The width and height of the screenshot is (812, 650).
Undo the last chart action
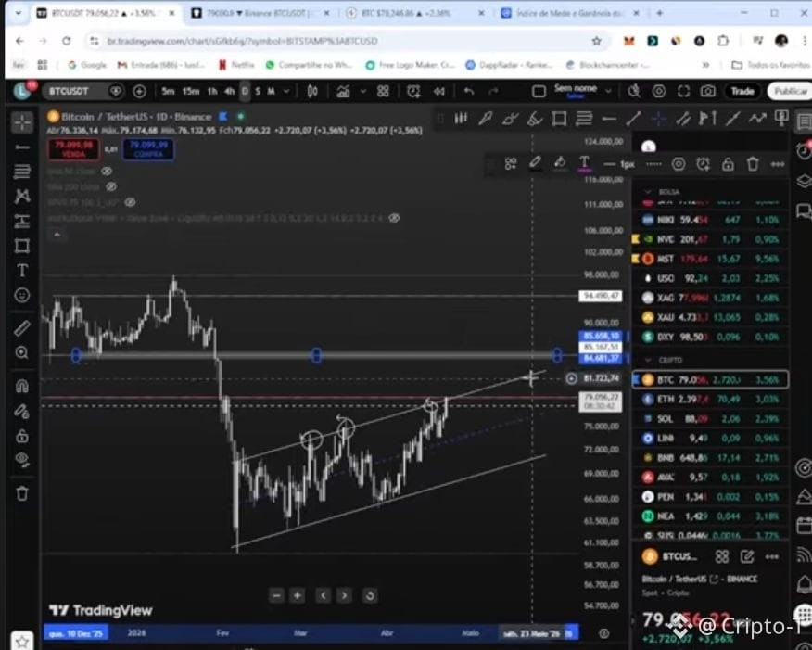(x=469, y=92)
